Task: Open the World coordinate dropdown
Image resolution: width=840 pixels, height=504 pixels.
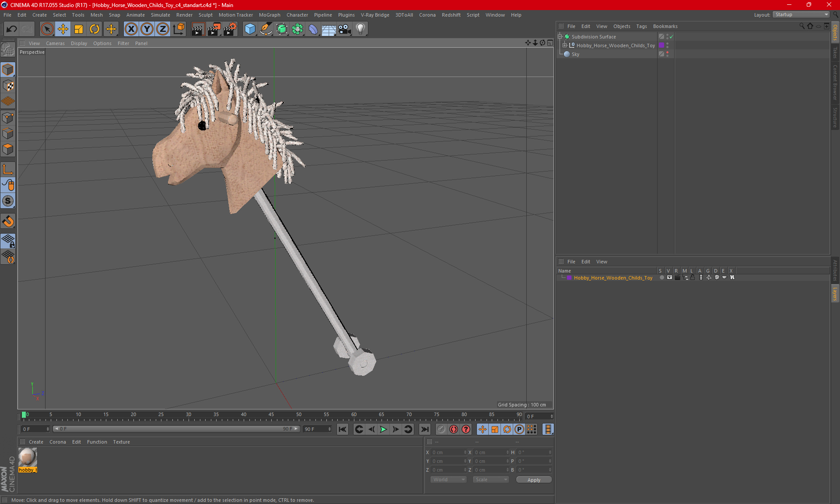Action: click(x=448, y=479)
